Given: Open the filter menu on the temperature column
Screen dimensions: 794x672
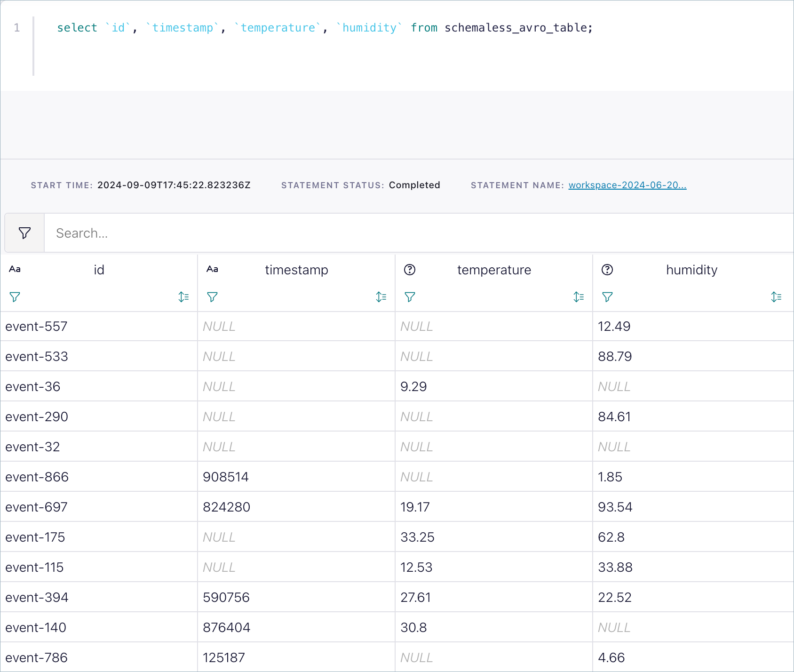Looking at the screenshot, I should (410, 297).
